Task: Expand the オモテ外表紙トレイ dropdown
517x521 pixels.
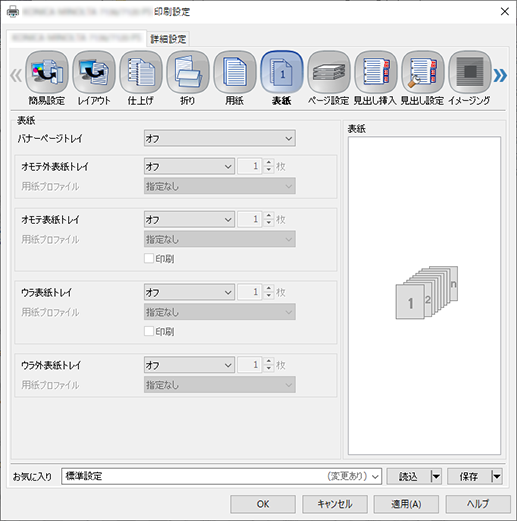Action: click(189, 166)
